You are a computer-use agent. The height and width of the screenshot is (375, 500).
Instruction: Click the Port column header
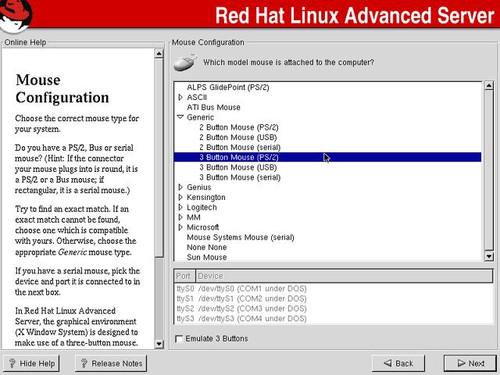pos(184,276)
